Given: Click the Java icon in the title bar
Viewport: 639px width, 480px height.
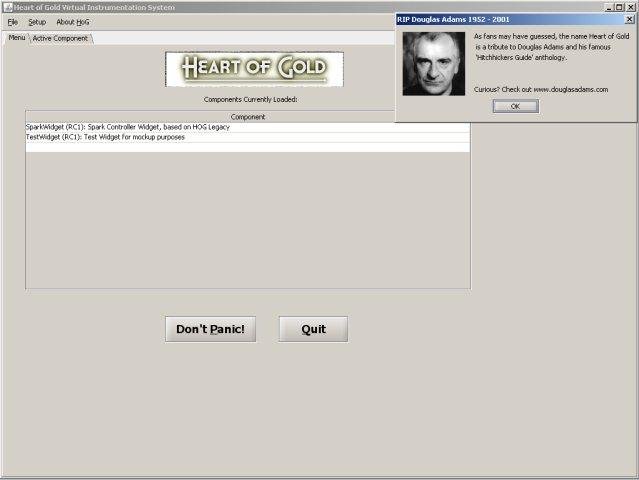Looking at the screenshot, I should 7,7.
